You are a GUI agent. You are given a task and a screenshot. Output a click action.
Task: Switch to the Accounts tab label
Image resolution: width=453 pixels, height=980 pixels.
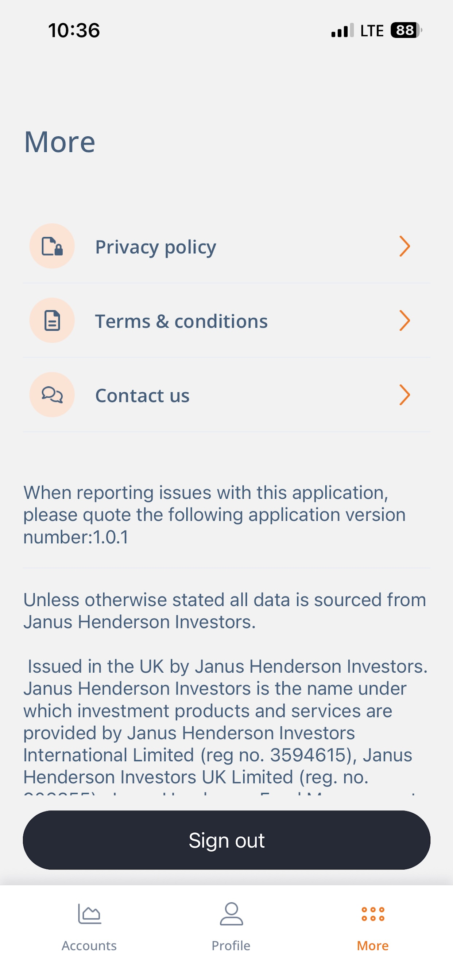point(89,946)
